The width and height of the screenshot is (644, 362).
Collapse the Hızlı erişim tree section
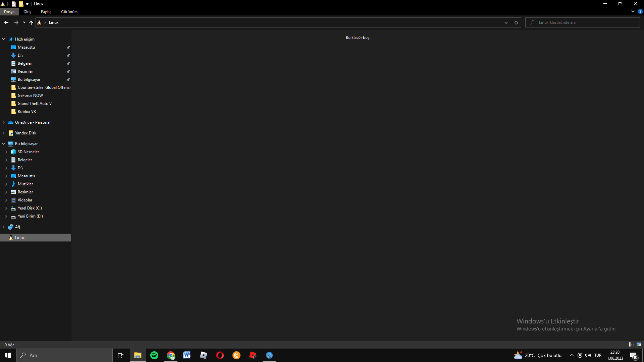click(4, 39)
